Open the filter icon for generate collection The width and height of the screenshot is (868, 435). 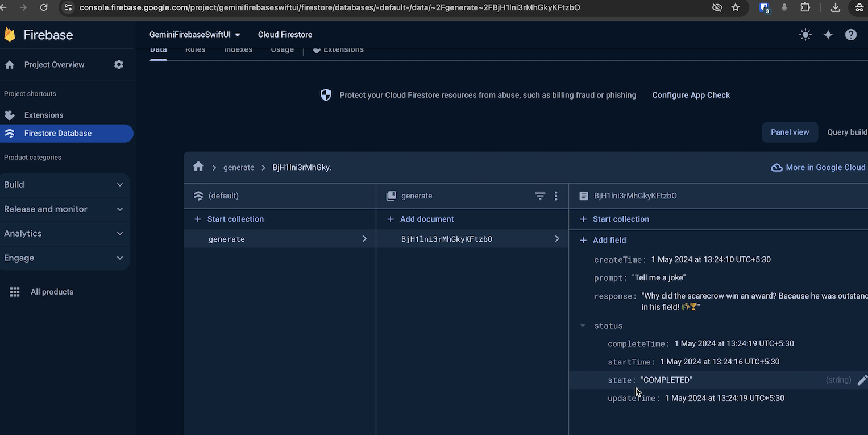[539, 196]
